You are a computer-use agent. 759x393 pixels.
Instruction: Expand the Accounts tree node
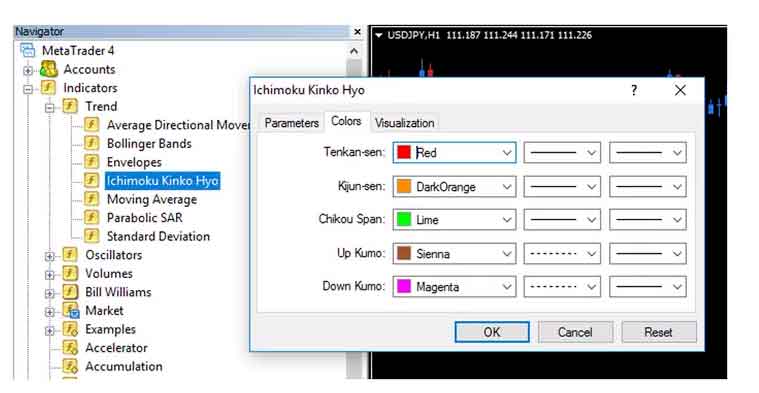click(x=28, y=70)
